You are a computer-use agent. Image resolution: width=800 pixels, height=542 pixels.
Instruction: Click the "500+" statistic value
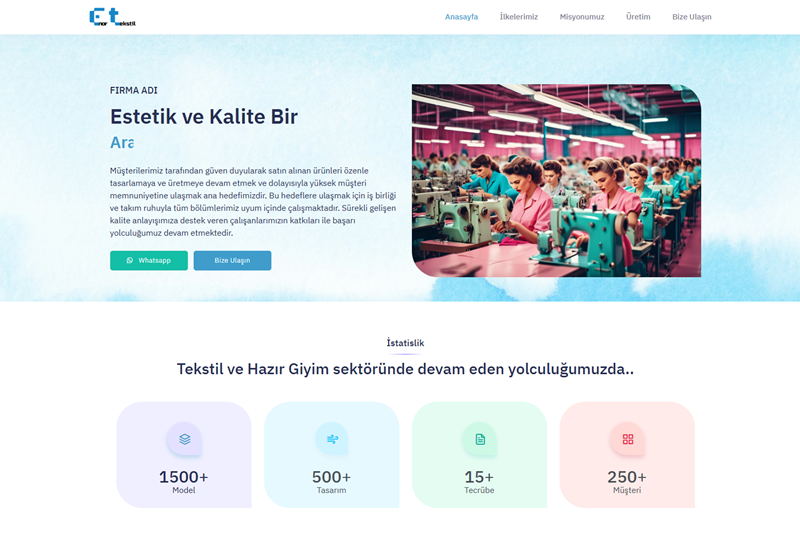332,477
